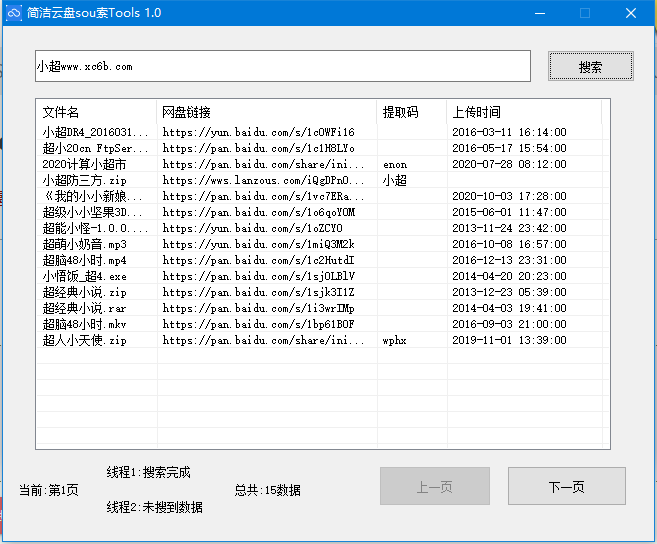Select file 超能小怪-1.0.0....
This screenshot has height=544, width=657.
click(x=95, y=228)
